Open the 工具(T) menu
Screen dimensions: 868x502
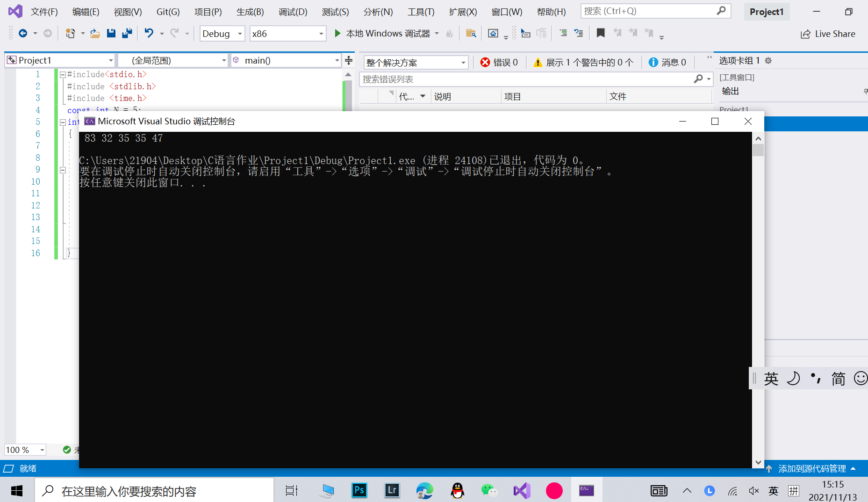[421, 12]
